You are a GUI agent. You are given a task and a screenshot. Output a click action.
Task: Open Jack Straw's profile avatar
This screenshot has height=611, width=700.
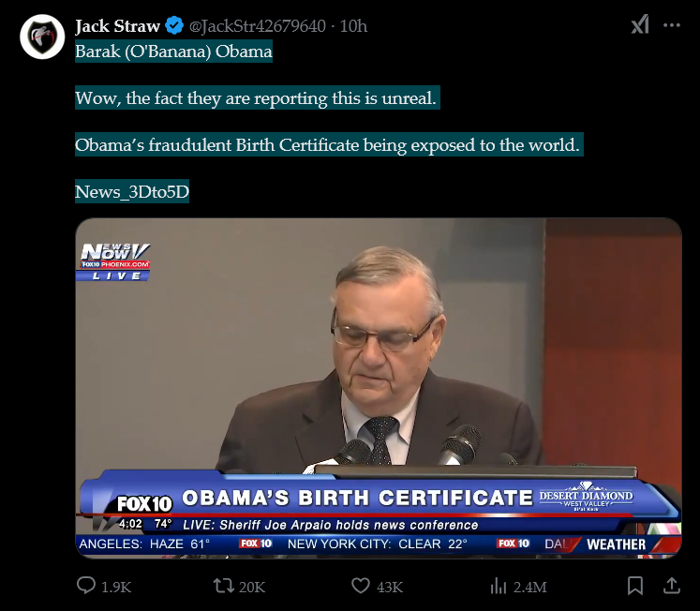42,37
